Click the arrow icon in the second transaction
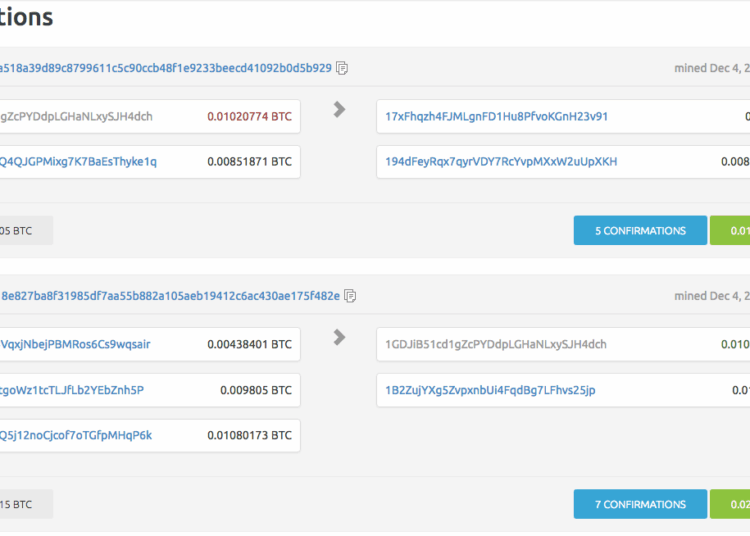 (339, 337)
